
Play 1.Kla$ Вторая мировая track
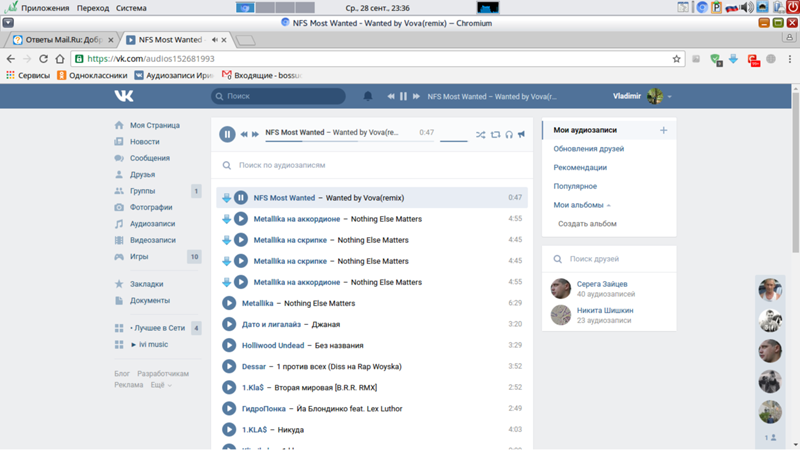tap(229, 387)
